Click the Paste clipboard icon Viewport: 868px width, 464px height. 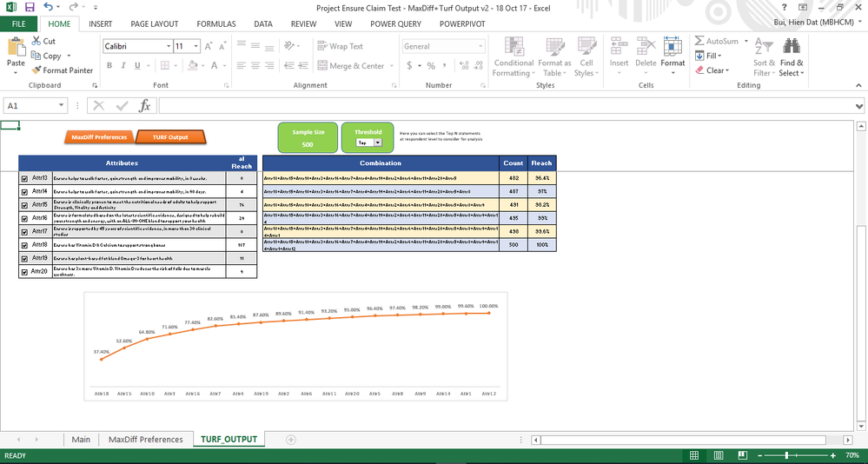point(16,47)
